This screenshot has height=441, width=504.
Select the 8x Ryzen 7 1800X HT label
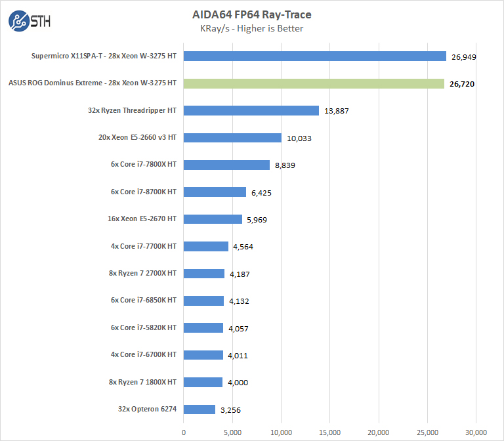coord(142,382)
